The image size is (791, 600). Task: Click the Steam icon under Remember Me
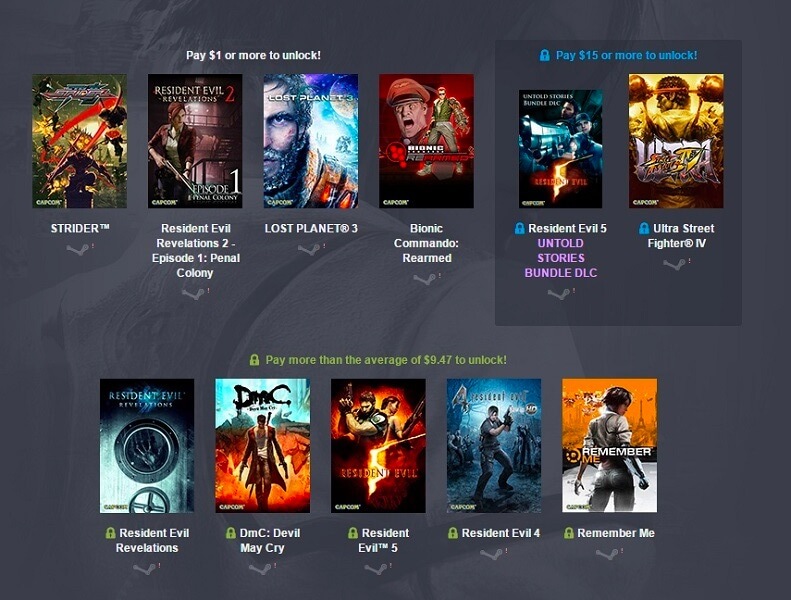coord(606,554)
